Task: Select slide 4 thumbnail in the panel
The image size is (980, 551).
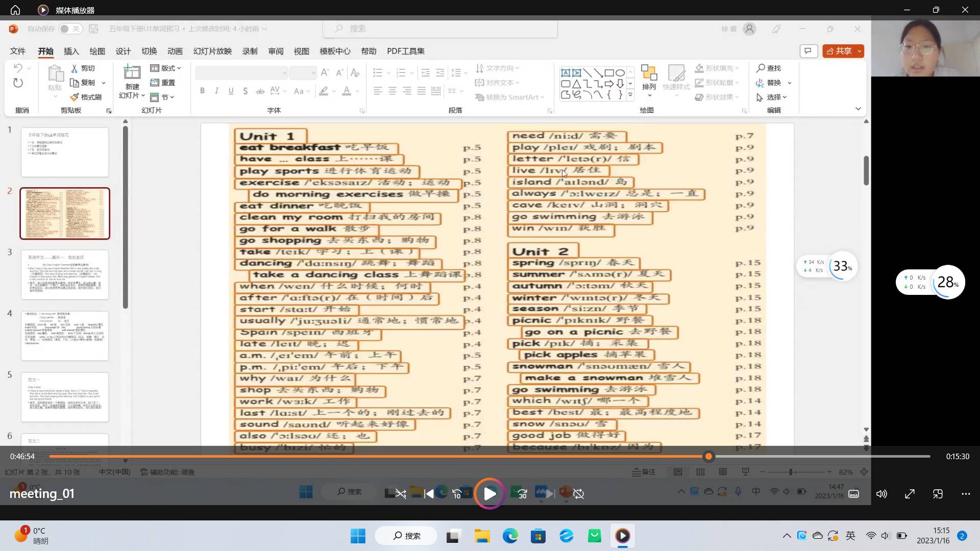Action: (65, 336)
